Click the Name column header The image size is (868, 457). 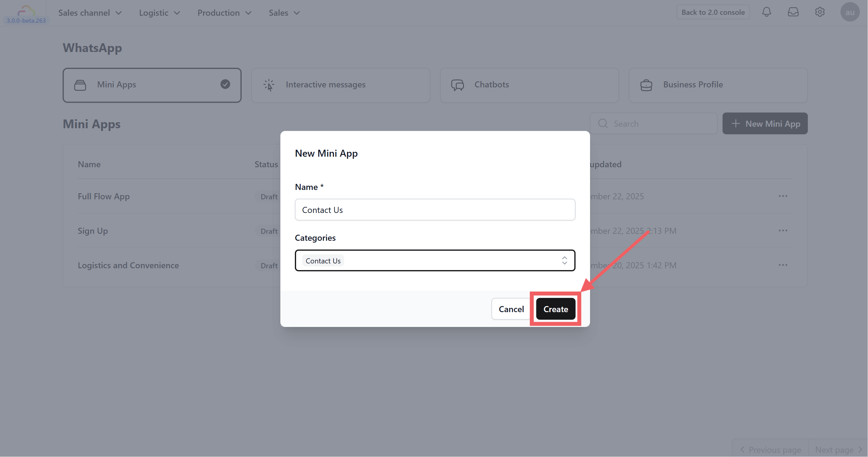(89, 164)
